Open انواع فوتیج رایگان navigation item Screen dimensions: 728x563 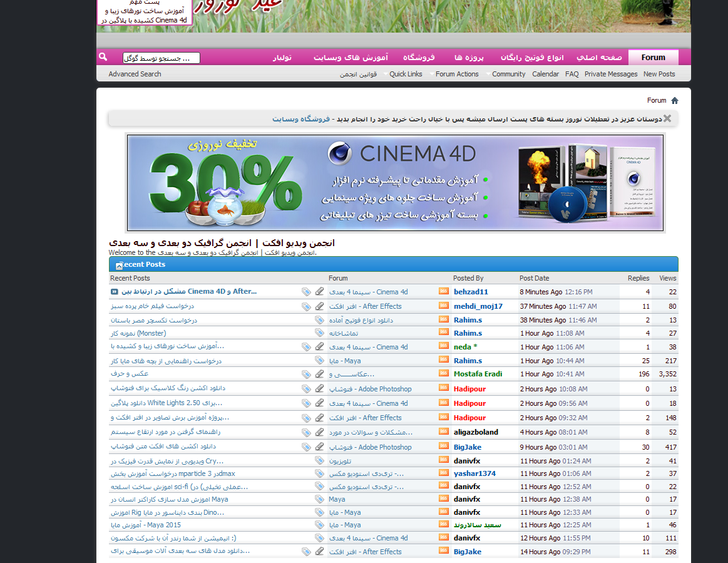coord(531,57)
